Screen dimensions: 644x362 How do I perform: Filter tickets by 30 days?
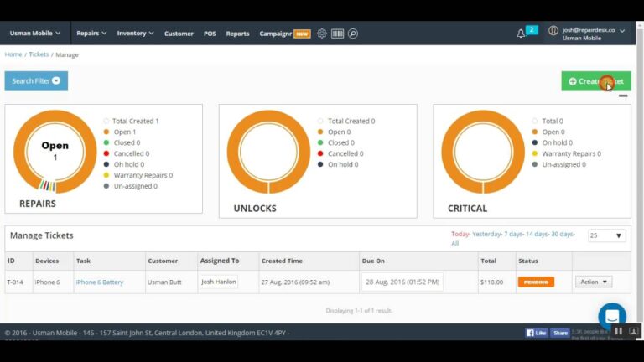pyautogui.click(x=562, y=234)
